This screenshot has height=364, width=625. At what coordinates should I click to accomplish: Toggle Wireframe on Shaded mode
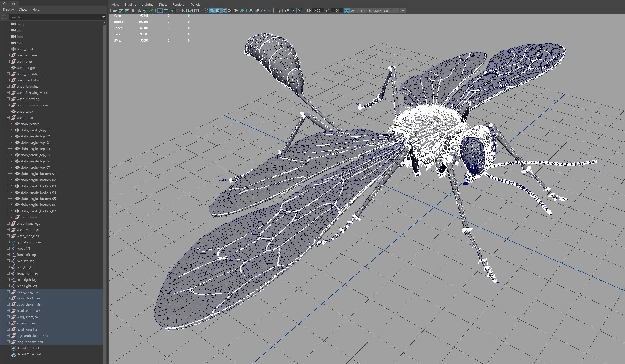coord(224,11)
